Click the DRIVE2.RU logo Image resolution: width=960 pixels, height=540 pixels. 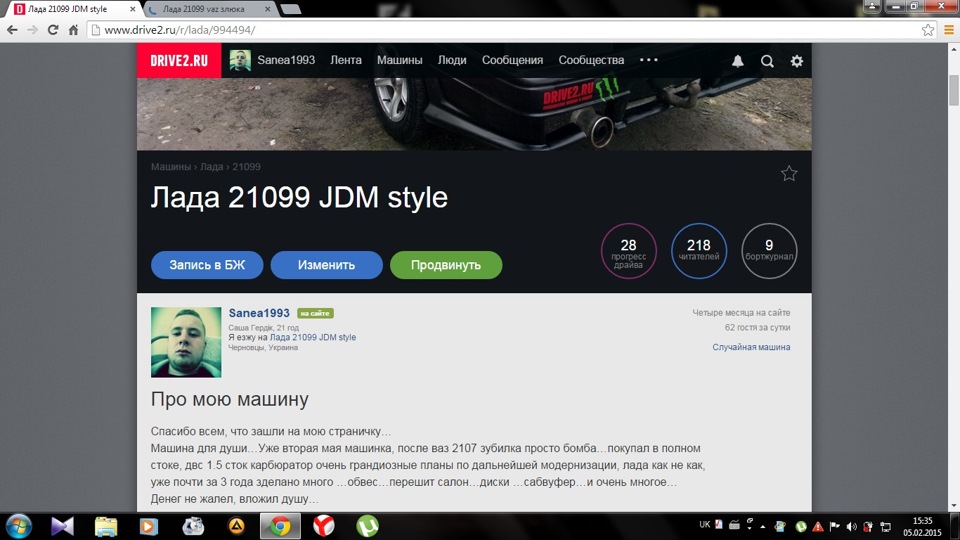[179, 61]
